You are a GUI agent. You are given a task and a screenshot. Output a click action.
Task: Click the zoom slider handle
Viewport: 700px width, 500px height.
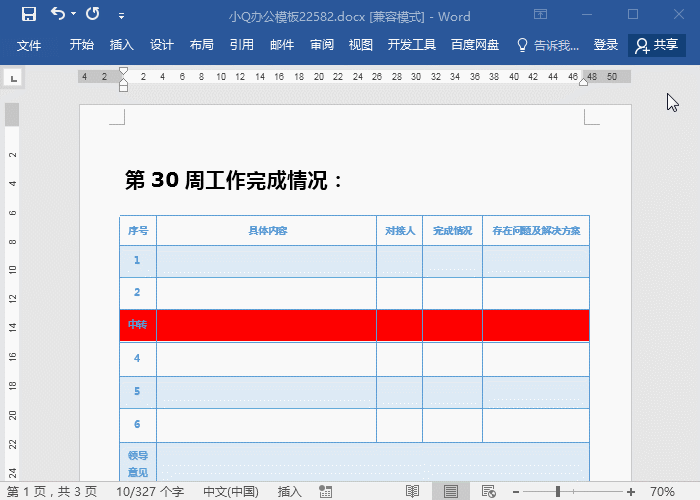point(558,492)
